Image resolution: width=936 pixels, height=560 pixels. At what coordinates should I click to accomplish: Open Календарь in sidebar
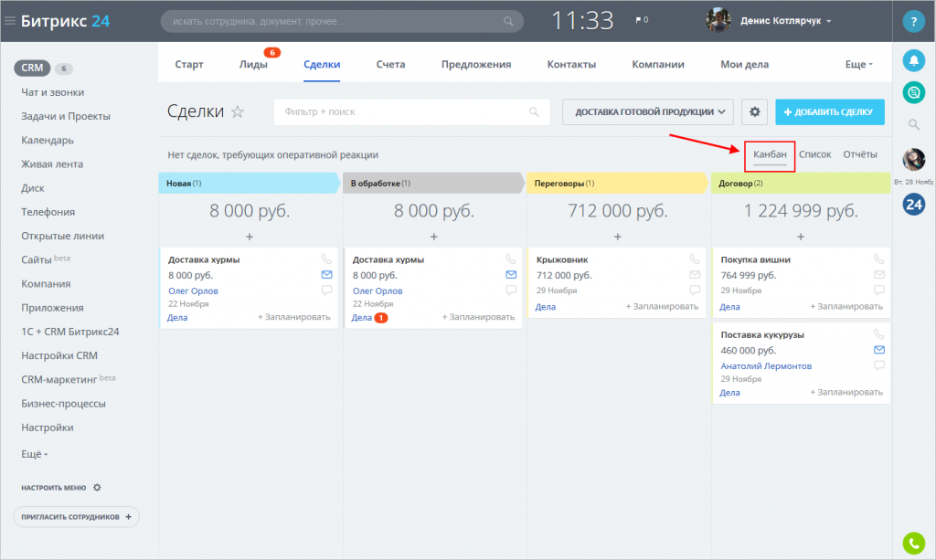click(x=48, y=140)
